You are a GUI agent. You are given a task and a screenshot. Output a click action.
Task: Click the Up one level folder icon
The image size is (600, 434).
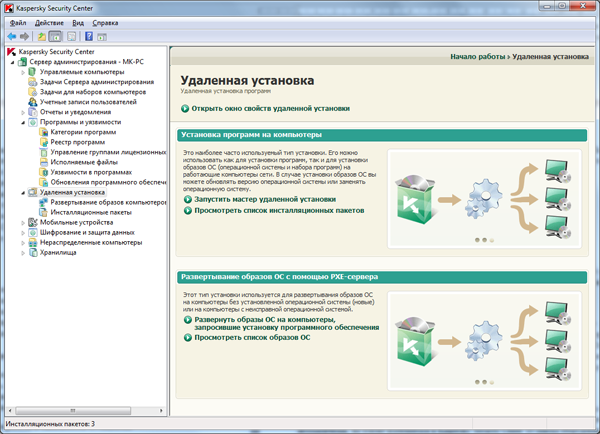(42, 36)
